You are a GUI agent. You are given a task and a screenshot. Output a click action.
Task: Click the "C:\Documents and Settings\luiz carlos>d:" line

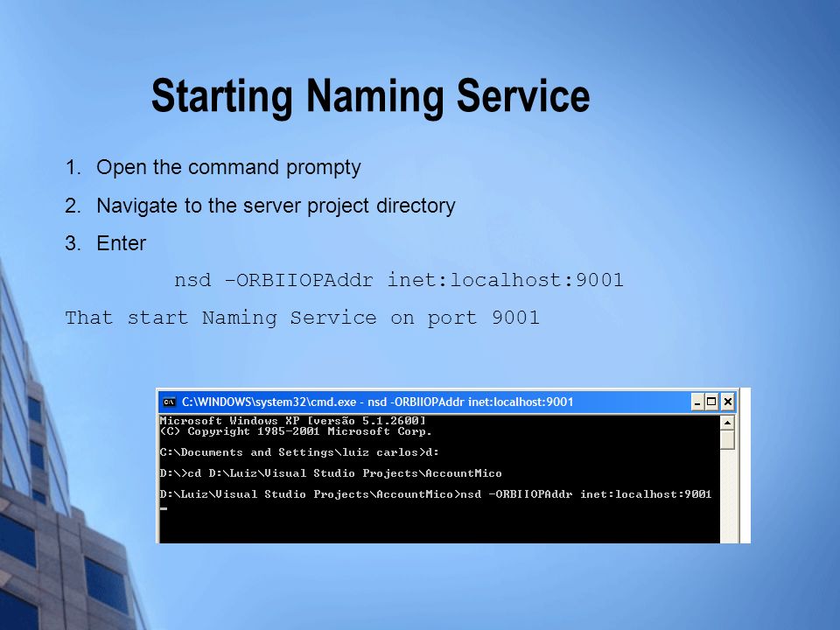tap(299, 452)
